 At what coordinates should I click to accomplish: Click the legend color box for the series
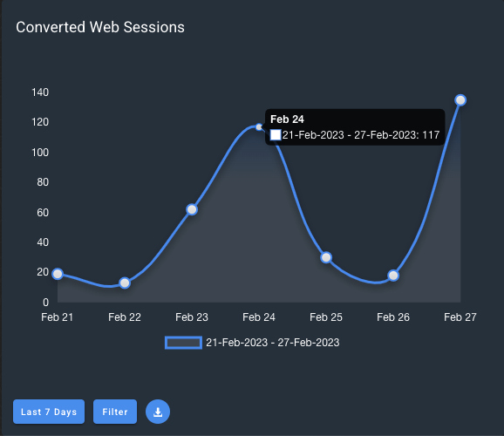tap(183, 343)
